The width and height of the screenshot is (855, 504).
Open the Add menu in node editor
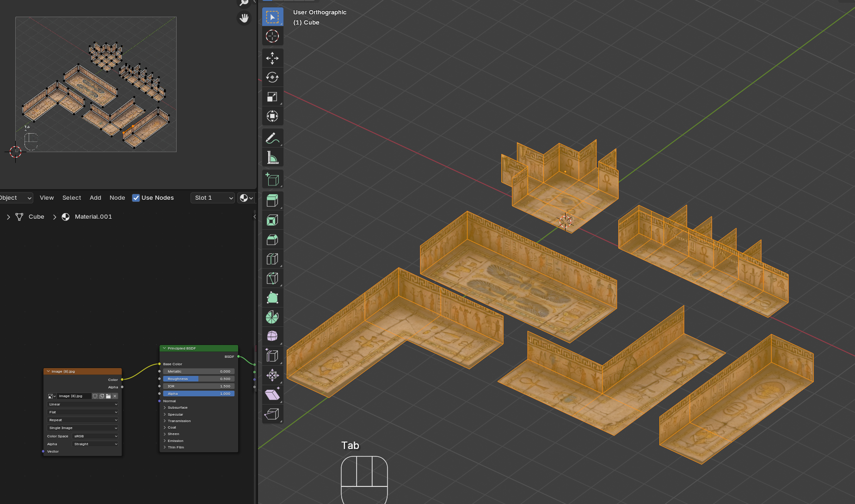click(95, 198)
